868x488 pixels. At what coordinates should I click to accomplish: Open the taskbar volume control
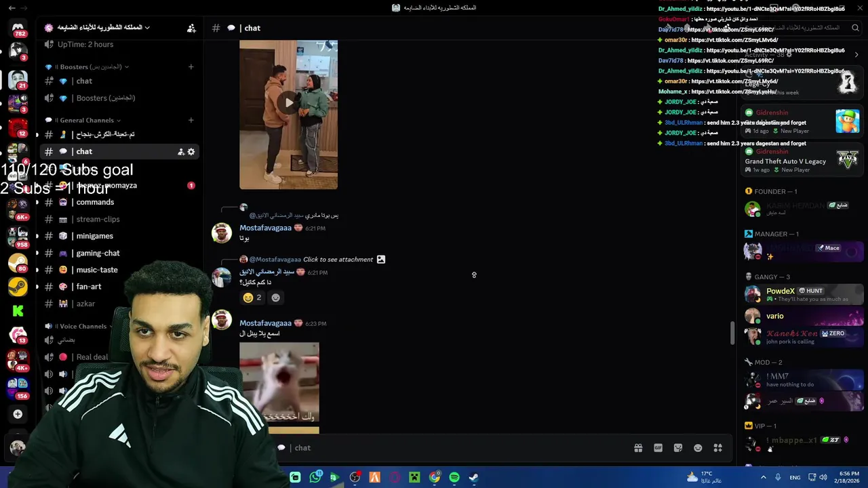pyautogui.click(x=823, y=477)
